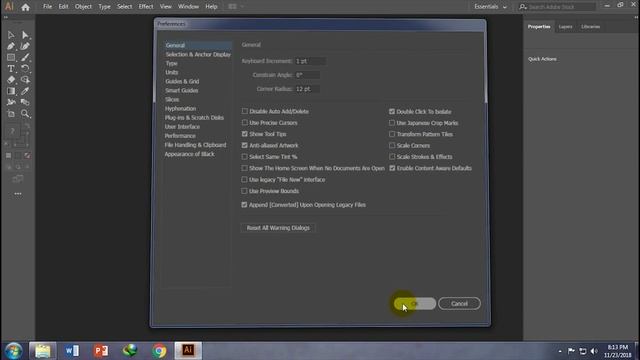Select the Direct Selection tool

pyautogui.click(x=25, y=35)
